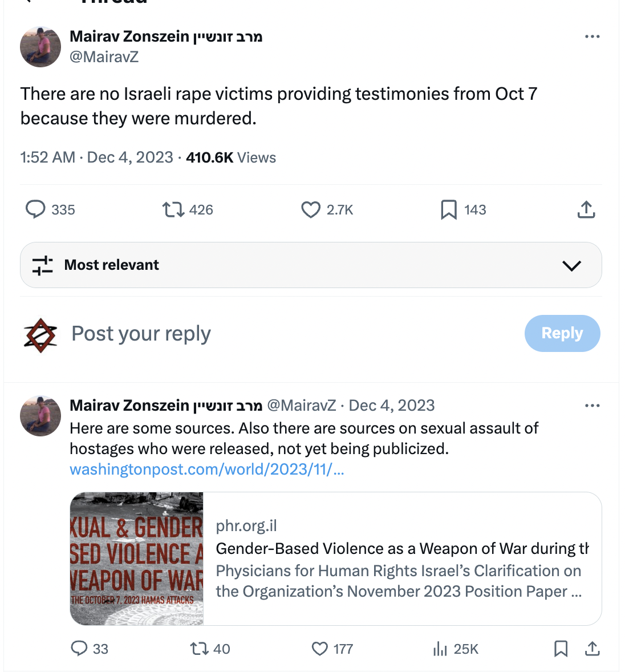The width and height of the screenshot is (625, 672).
Task: Open the @MairavZ handle in the reply
Action: pyautogui.click(x=301, y=406)
